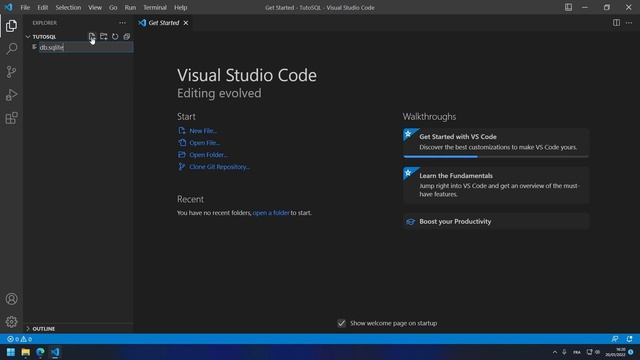The width and height of the screenshot is (640, 360).
Task: Click the feedback icon in status bar
Action: coord(615,339)
